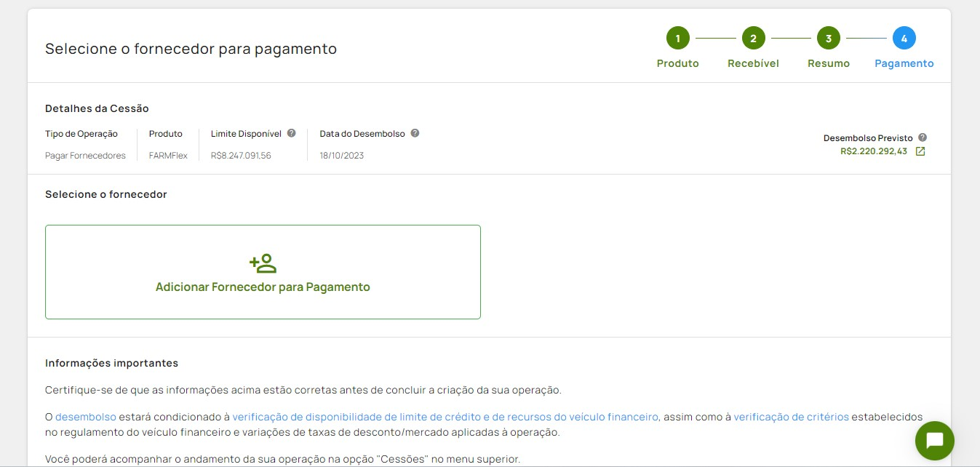Open help icon beside Data do Desembolso
This screenshot has height=467, width=980.
tap(415, 133)
